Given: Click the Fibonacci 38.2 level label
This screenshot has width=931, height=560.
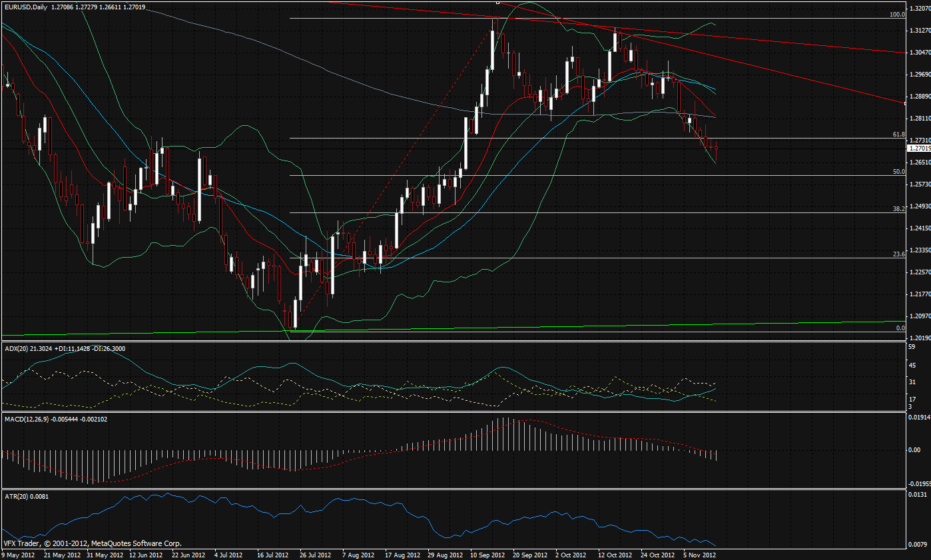Looking at the screenshot, I should click(x=898, y=209).
